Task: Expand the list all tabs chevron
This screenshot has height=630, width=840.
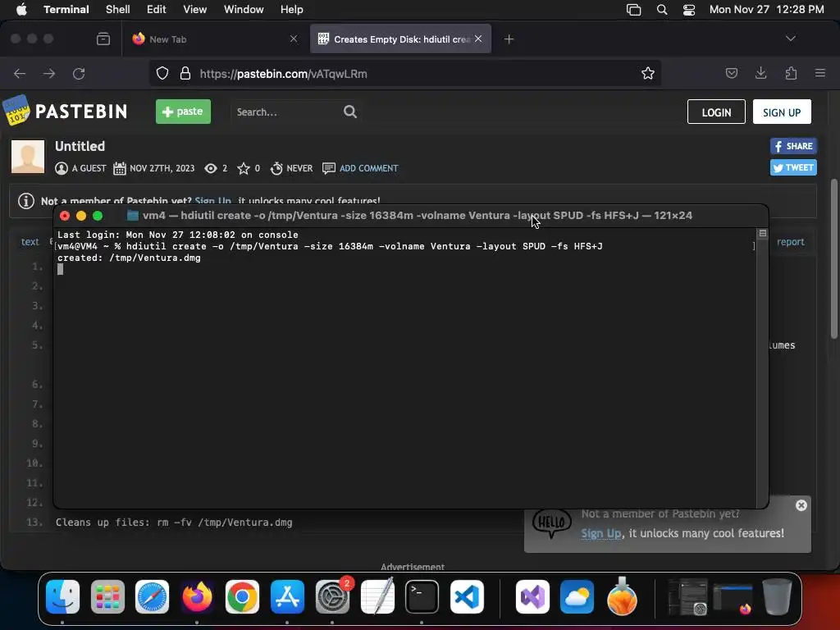Action: coord(791,39)
